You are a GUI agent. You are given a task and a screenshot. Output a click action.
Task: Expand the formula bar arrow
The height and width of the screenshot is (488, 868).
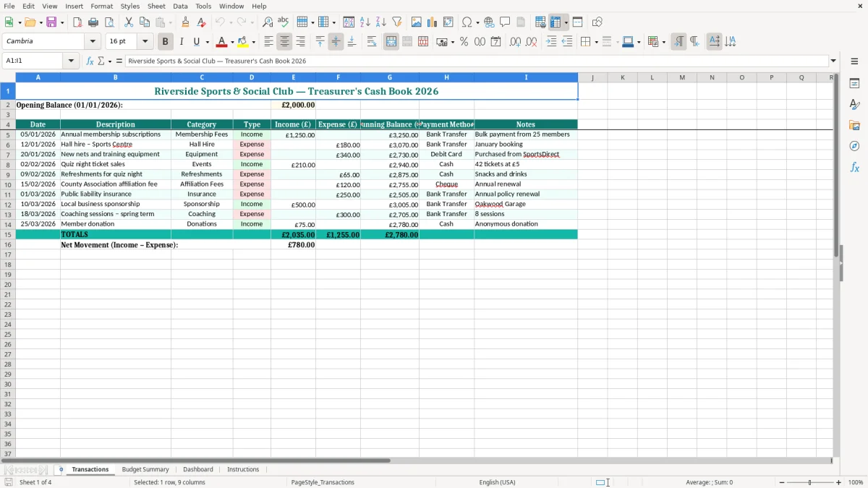coord(833,61)
